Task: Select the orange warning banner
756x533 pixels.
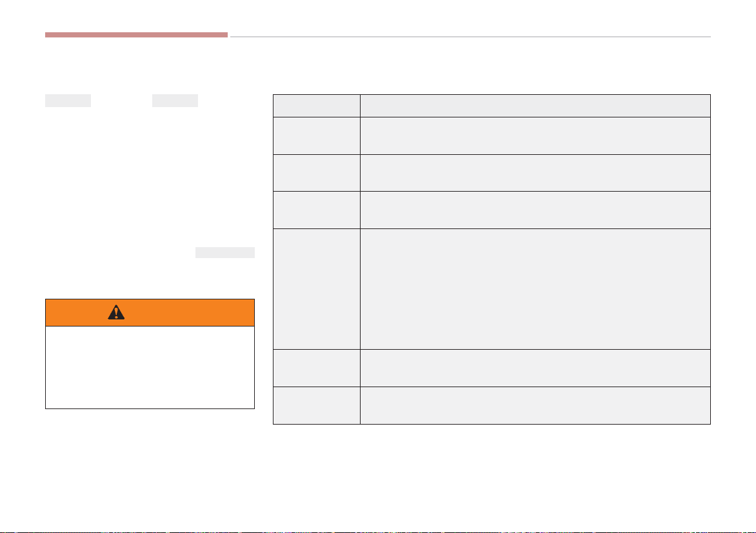Action: tap(150, 312)
